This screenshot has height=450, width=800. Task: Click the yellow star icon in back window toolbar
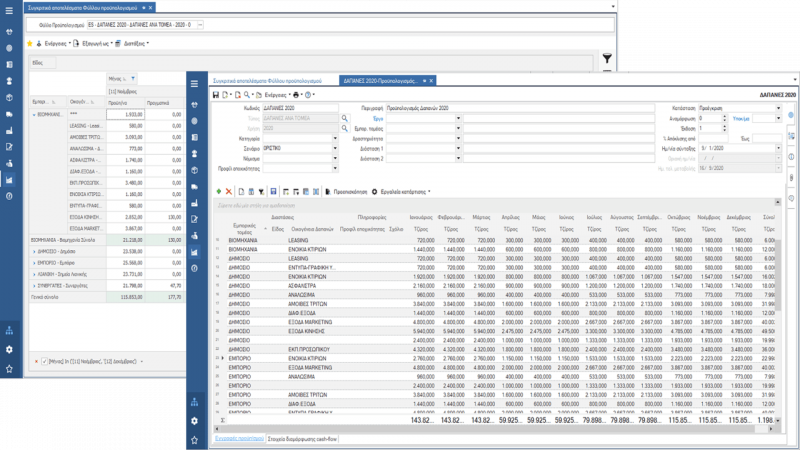30,43
